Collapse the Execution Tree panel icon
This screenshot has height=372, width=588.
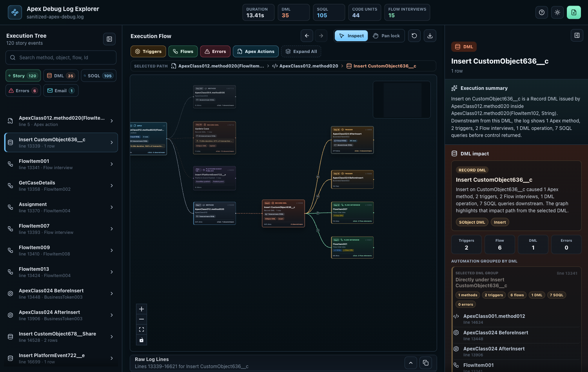click(x=109, y=39)
